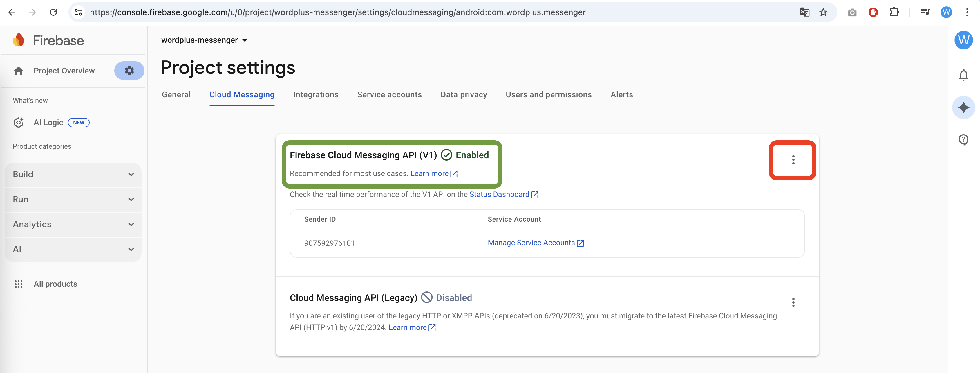Click the AI Logic sparkle icon
Screen dimensions: 980x373
coord(19,122)
